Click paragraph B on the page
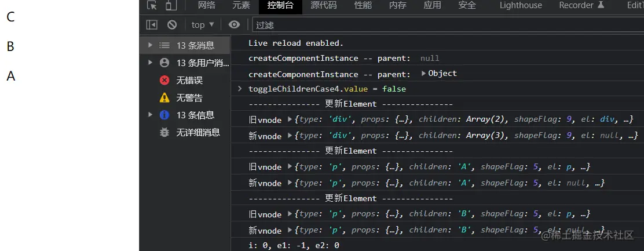This screenshot has height=251, width=644. click(10, 46)
